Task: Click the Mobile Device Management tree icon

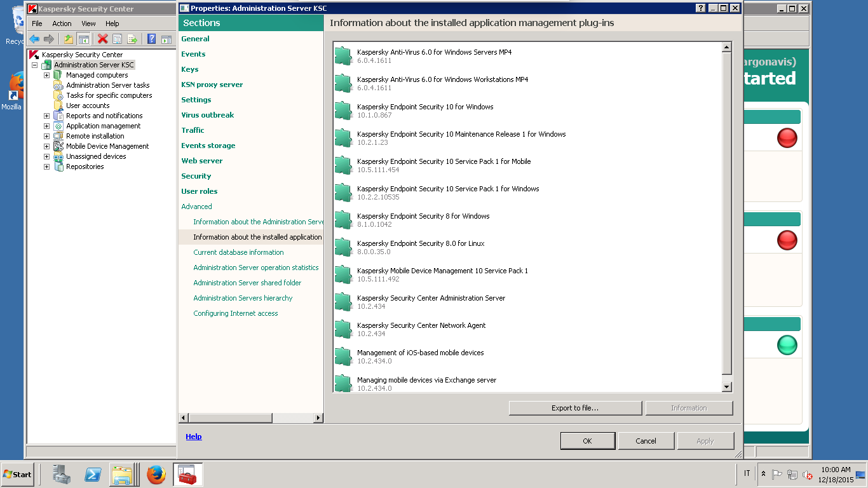Action: click(x=58, y=146)
